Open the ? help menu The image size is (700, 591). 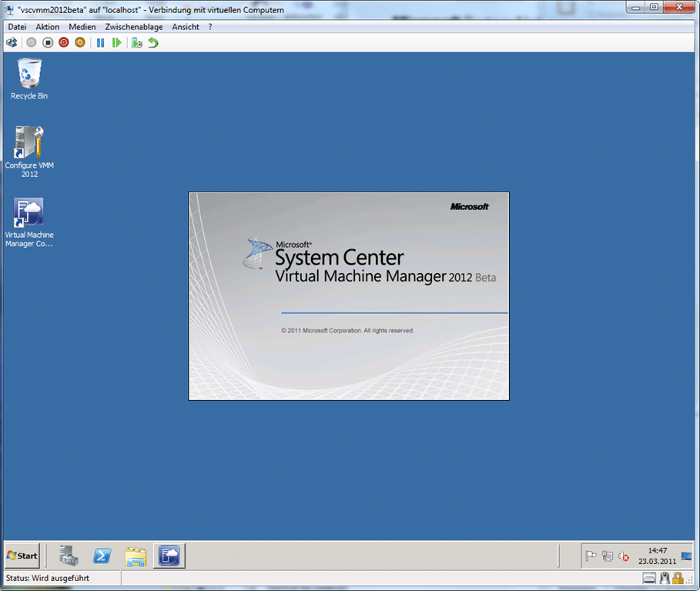[x=210, y=27]
